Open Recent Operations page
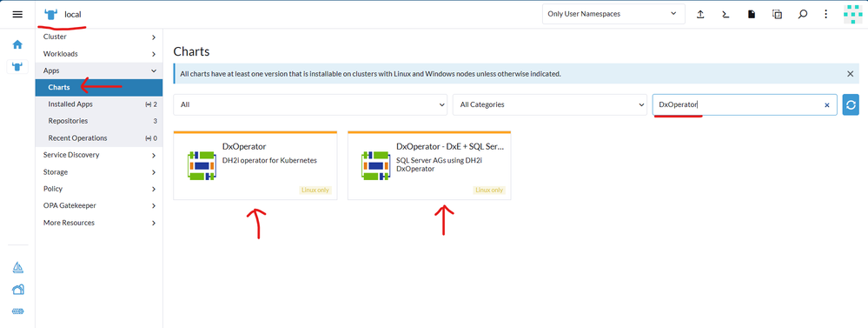Screen dimensions: 868x328 coord(99,138)
